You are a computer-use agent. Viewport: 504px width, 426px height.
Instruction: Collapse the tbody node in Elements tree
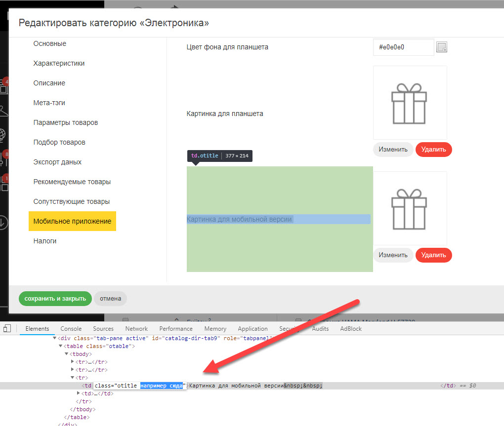67,354
